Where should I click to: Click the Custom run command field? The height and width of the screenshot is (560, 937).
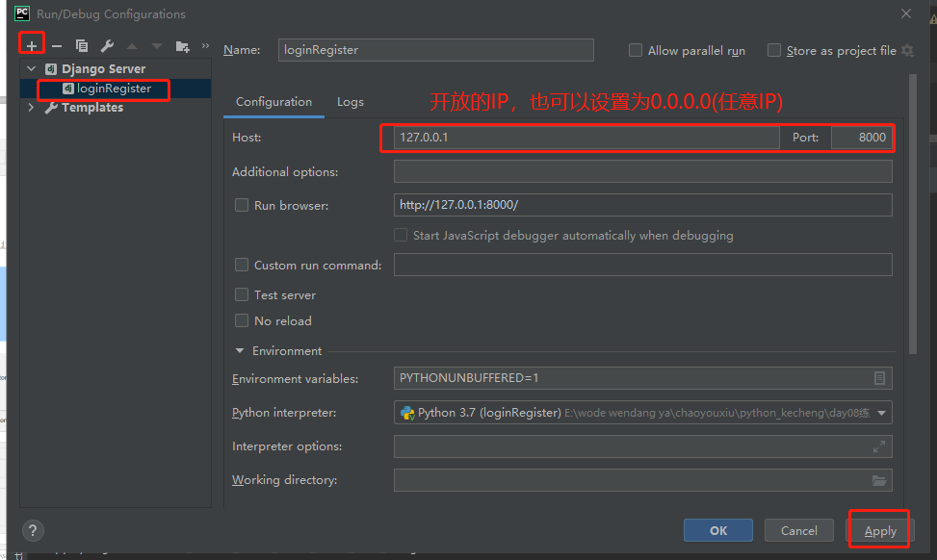click(x=643, y=265)
